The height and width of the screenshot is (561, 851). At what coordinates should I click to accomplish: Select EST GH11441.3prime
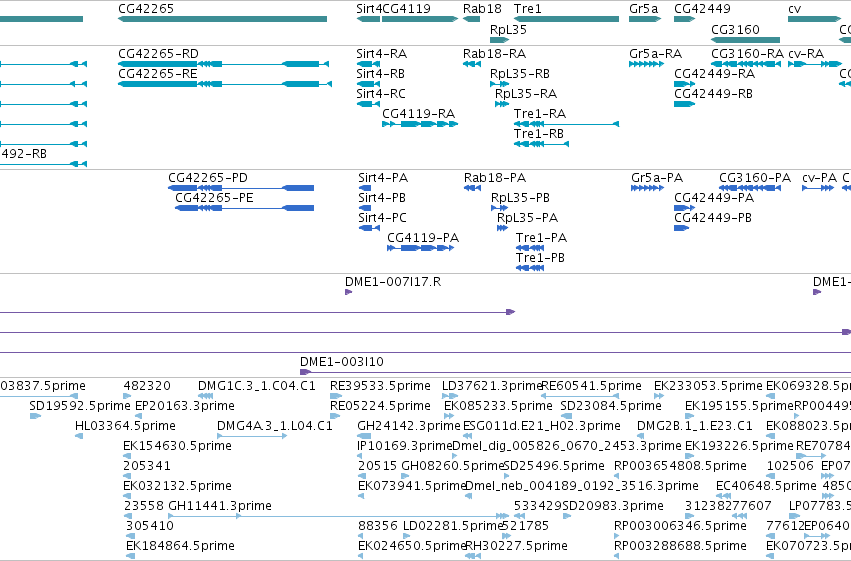coord(220,506)
